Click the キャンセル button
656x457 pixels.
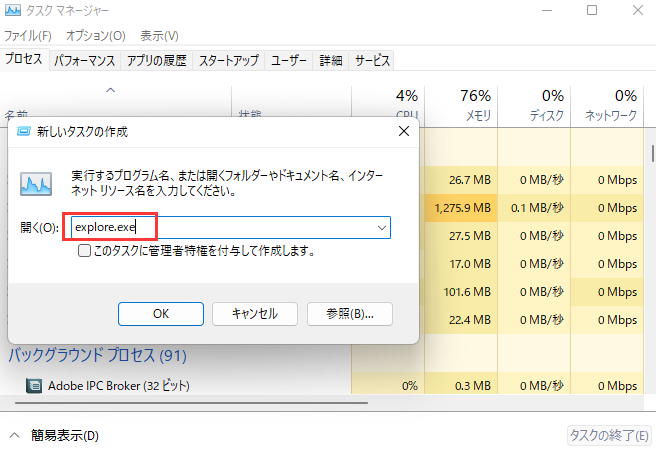click(255, 314)
